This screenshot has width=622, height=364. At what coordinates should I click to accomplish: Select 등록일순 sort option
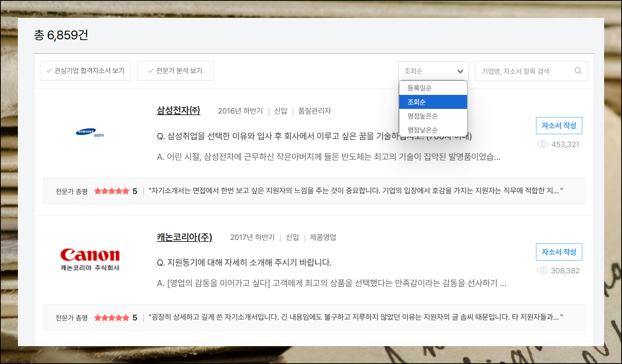(x=433, y=88)
